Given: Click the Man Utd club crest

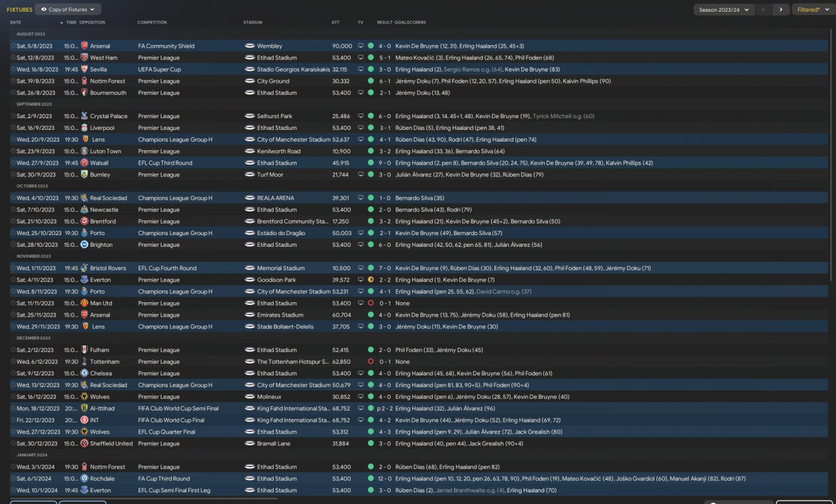Looking at the screenshot, I should 84,304.
